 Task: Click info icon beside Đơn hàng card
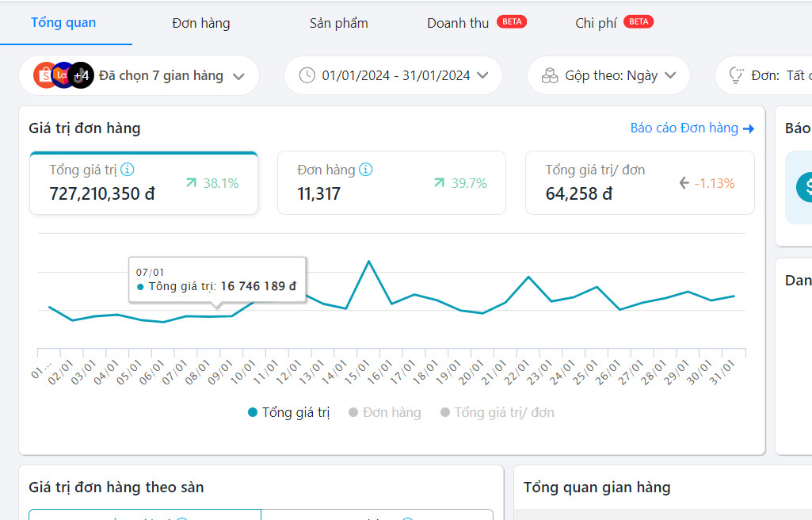point(365,170)
